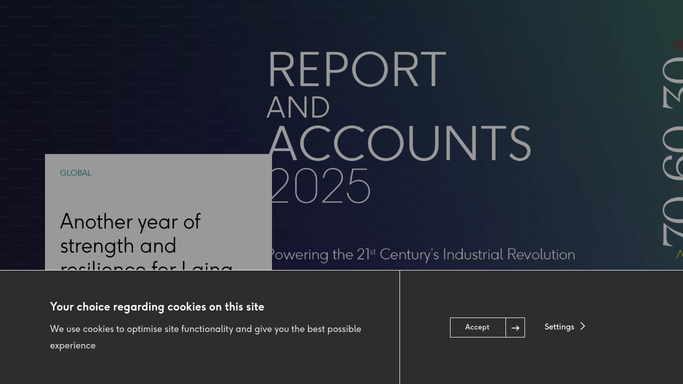Click the 'strength and' headline line
683x384 pixels.
(x=118, y=246)
